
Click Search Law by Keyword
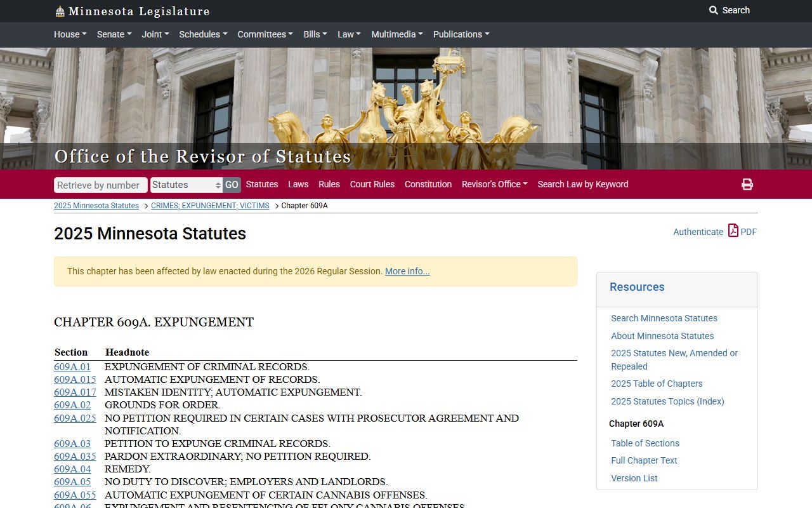583,184
